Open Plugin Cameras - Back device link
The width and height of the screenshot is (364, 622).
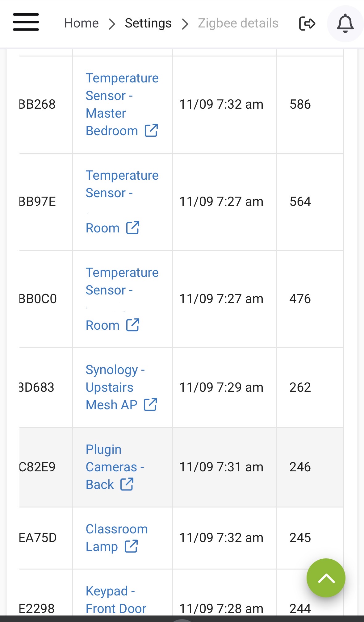111,467
